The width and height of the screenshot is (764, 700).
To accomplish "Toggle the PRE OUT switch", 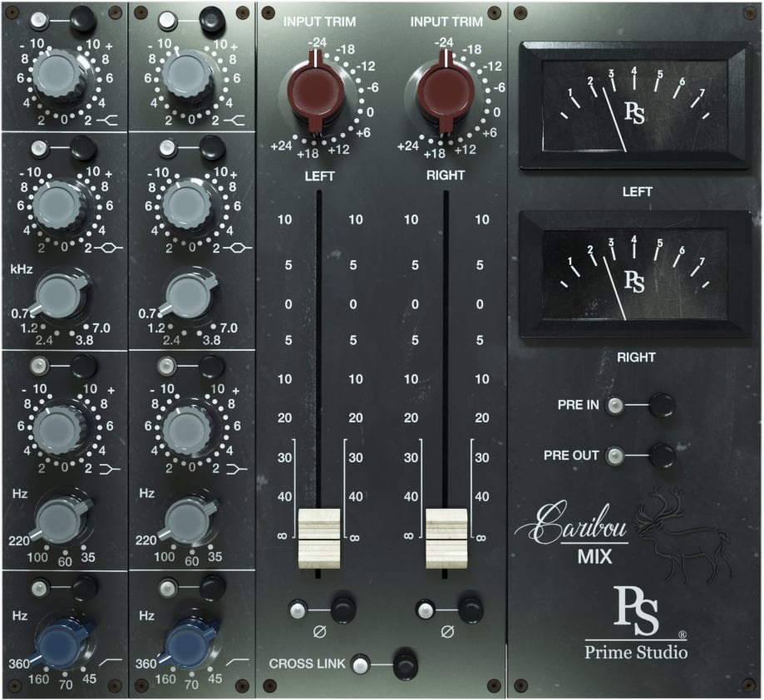I will (662, 456).
